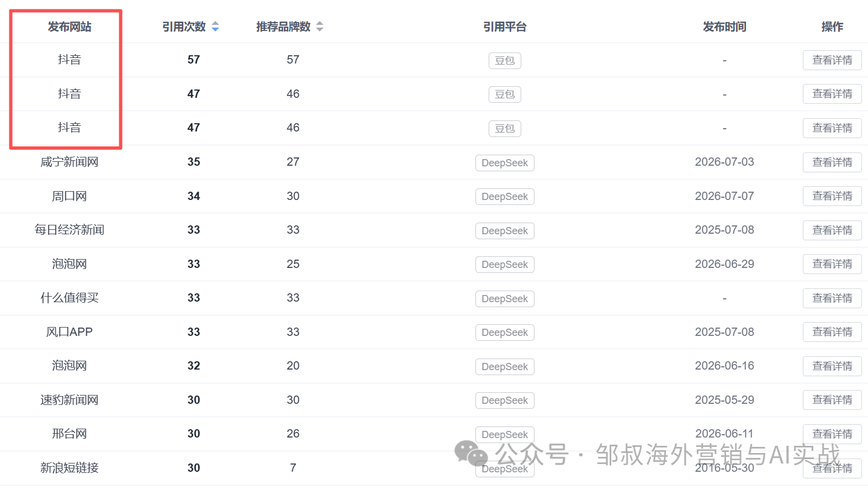This screenshot has height=490, width=868.
Task: Click 豆包 tag in third 抖音 row
Action: (505, 129)
